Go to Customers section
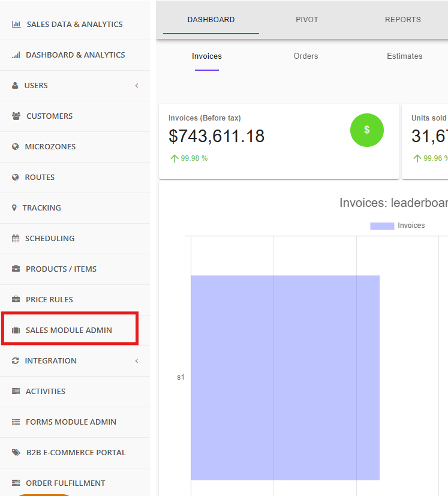This screenshot has width=448, height=496. pos(75,116)
